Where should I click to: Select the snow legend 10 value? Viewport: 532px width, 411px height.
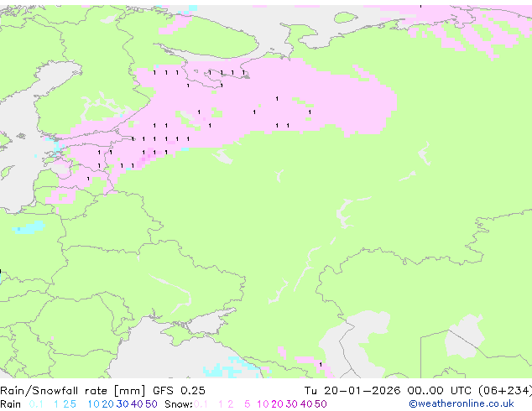263,404
